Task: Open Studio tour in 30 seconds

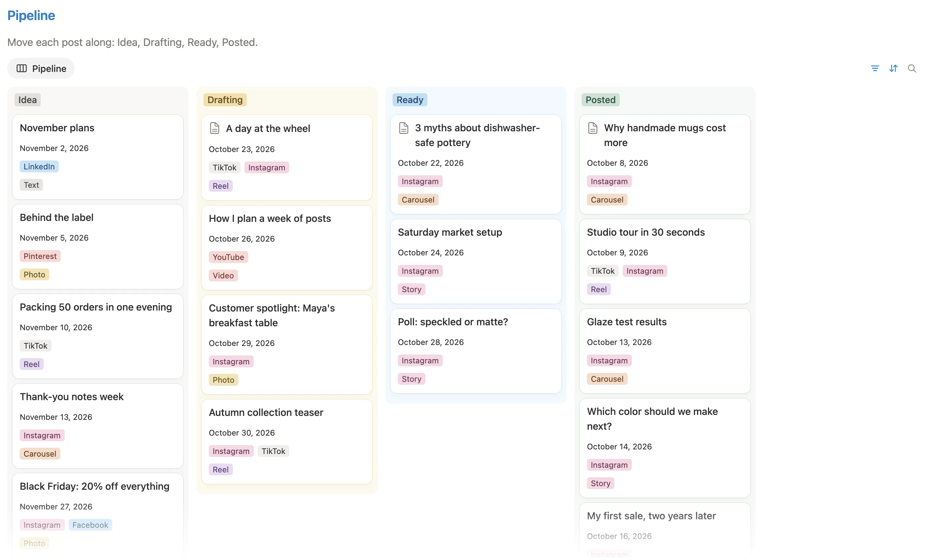Action: point(665,261)
